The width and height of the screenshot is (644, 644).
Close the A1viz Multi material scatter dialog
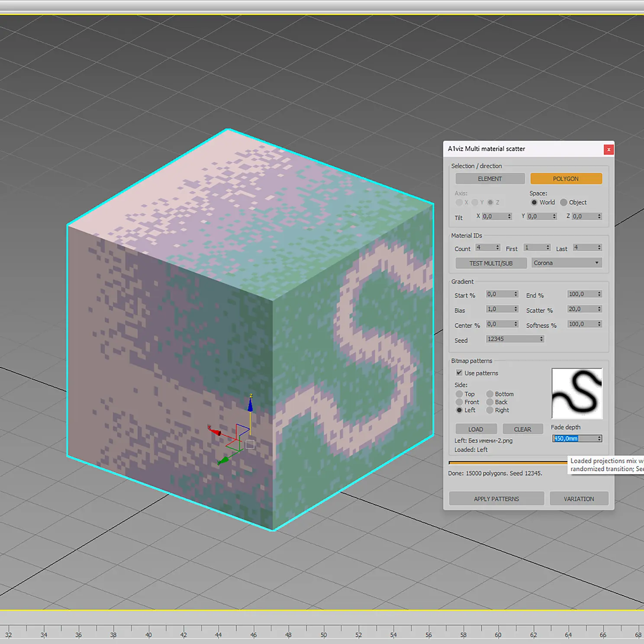[x=609, y=149]
